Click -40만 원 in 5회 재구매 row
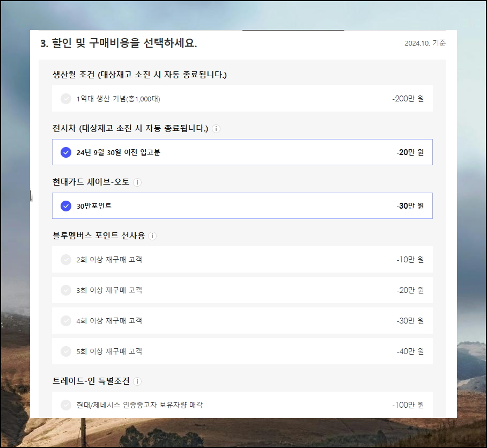Image resolution: width=487 pixels, height=448 pixels. pyautogui.click(x=410, y=351)
